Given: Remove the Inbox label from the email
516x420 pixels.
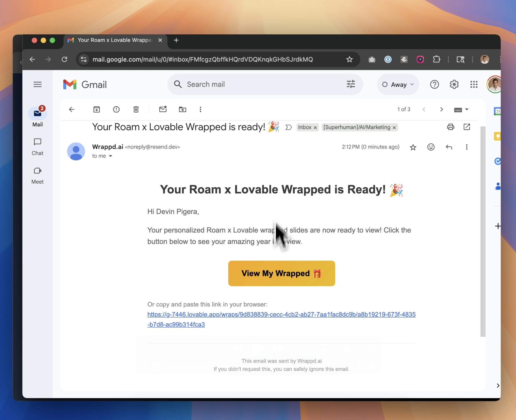Looking at the screenshot, I should pyautogui.click(x=315, y=128).
